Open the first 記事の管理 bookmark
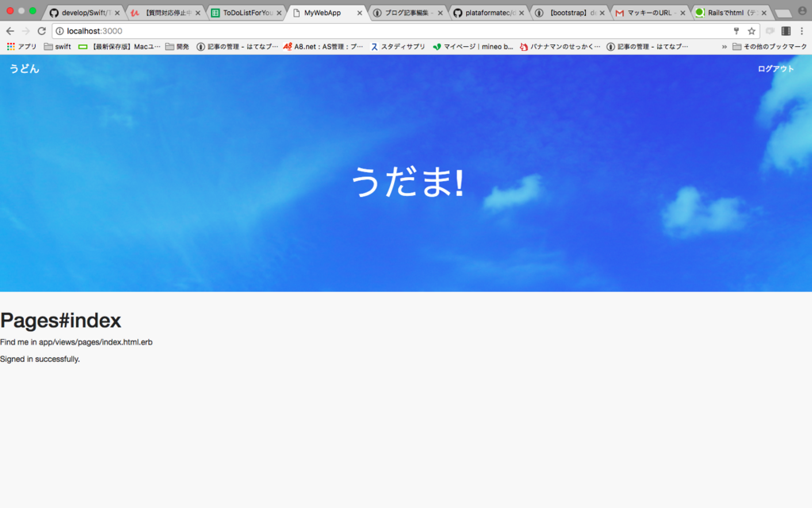Screen dimensions: 812x508 coord(237,47)
